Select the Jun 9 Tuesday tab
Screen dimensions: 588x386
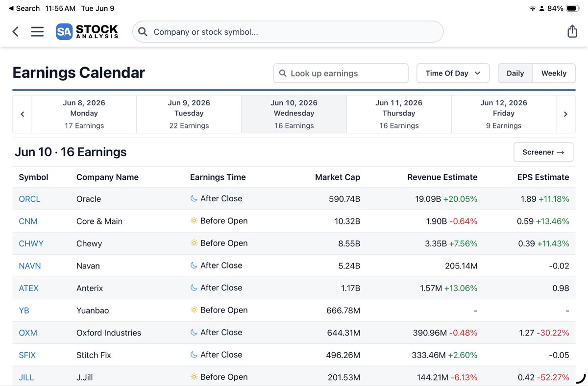point(189,114)
